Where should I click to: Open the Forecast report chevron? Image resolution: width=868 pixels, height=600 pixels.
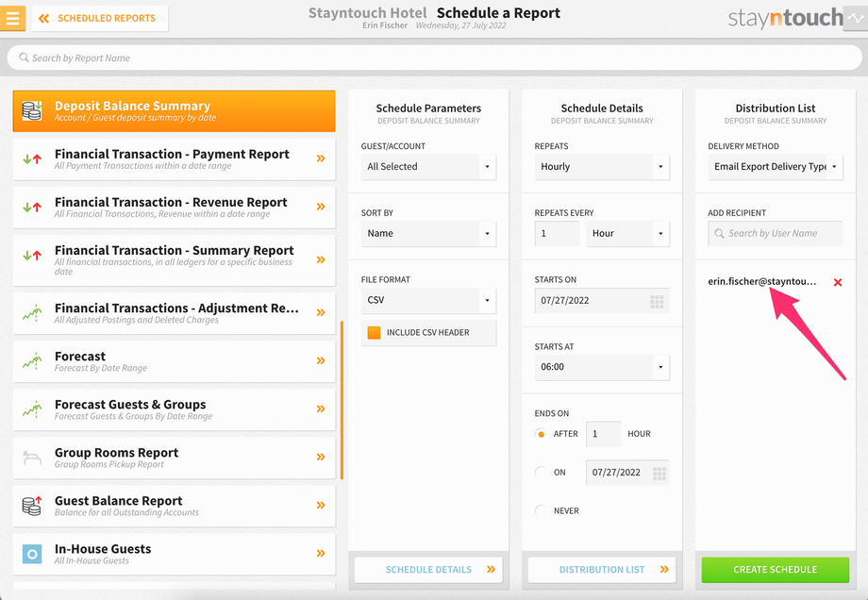point(321,360)
